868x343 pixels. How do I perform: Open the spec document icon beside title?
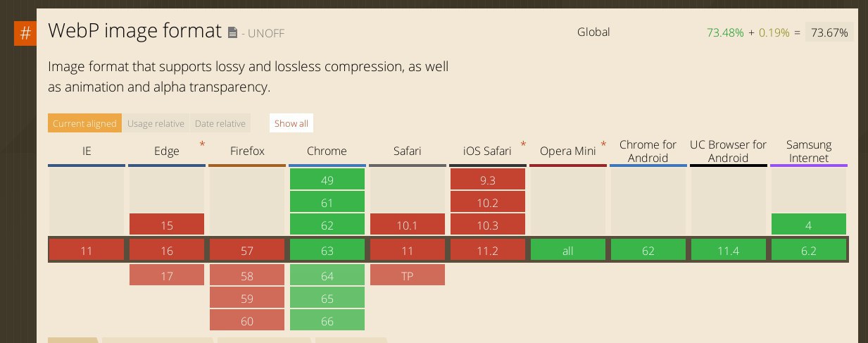[233, 32]
